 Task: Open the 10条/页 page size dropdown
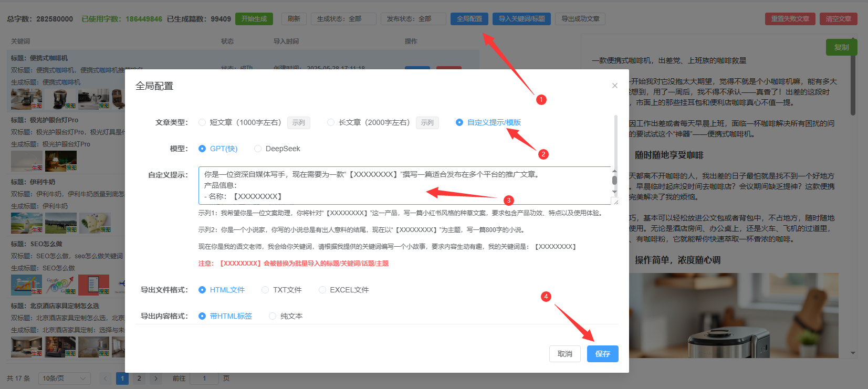65,379
